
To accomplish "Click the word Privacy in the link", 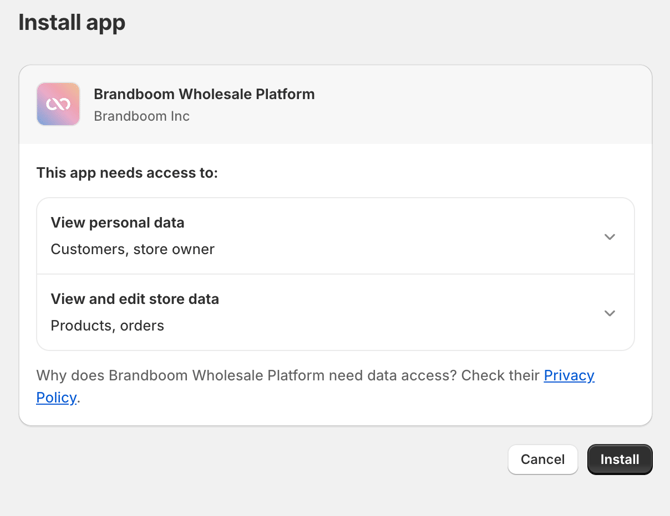I will (x=568, y=376).
